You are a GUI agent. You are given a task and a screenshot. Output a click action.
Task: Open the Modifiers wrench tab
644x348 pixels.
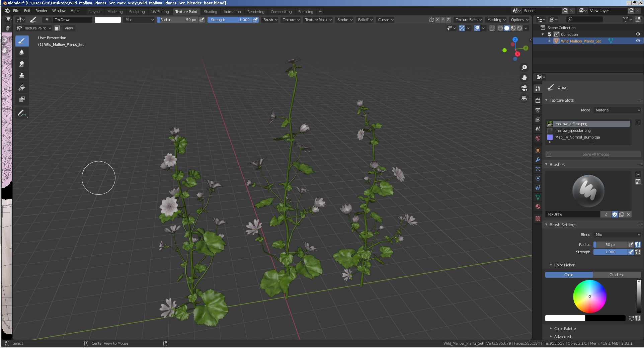click(538, 160)
